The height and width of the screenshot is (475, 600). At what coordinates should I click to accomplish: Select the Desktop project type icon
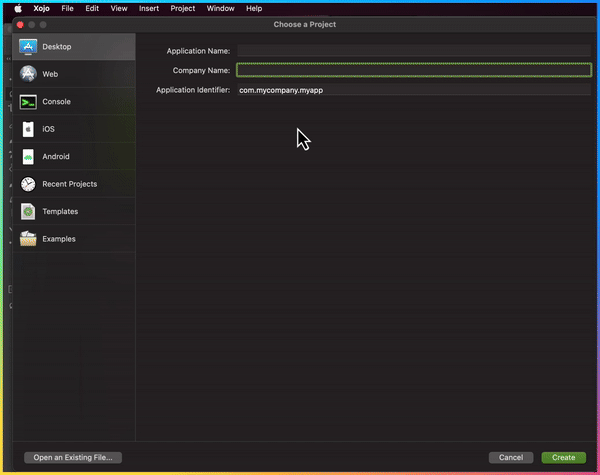click(28, 47)
